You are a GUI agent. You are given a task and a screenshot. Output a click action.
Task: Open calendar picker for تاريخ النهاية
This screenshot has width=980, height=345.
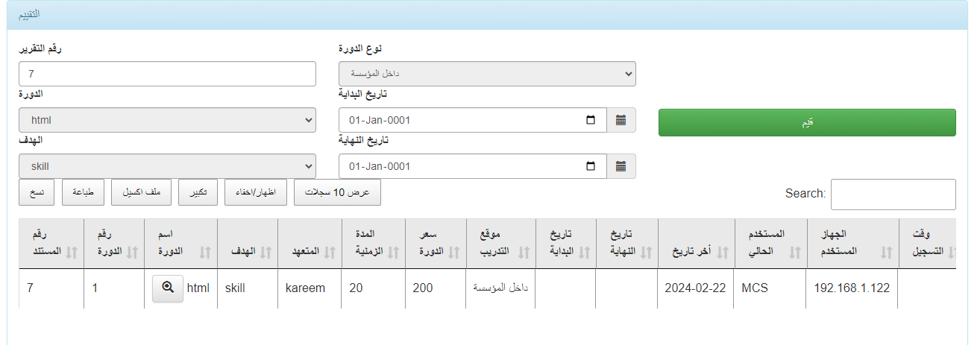pos(621,166)
